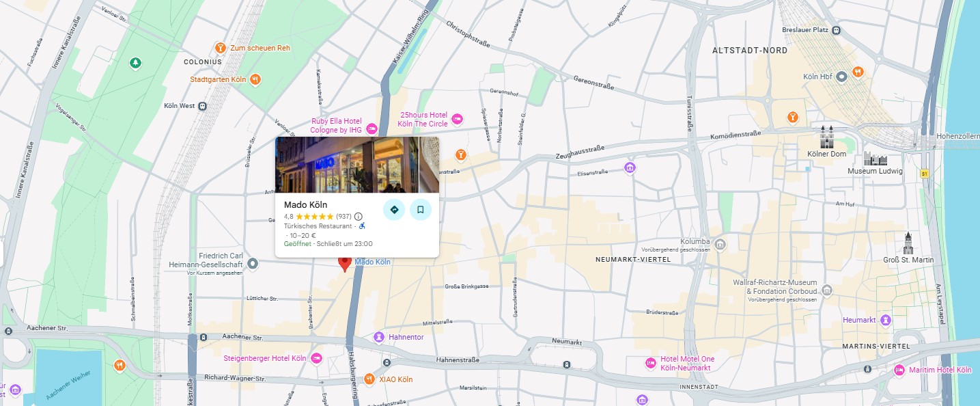Select the Museum Ludwig landmark icon

[x=875, y=159]
